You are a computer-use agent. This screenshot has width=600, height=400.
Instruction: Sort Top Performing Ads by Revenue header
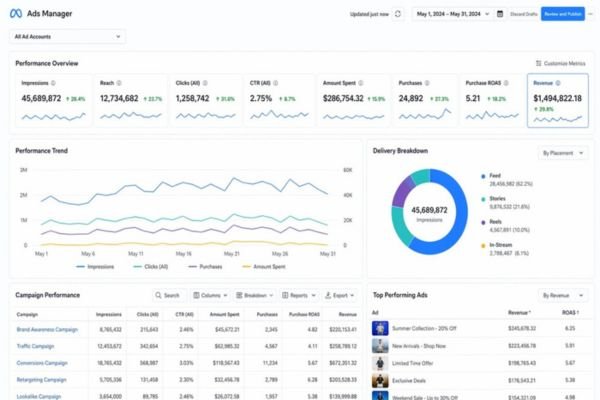coord(519,312)
